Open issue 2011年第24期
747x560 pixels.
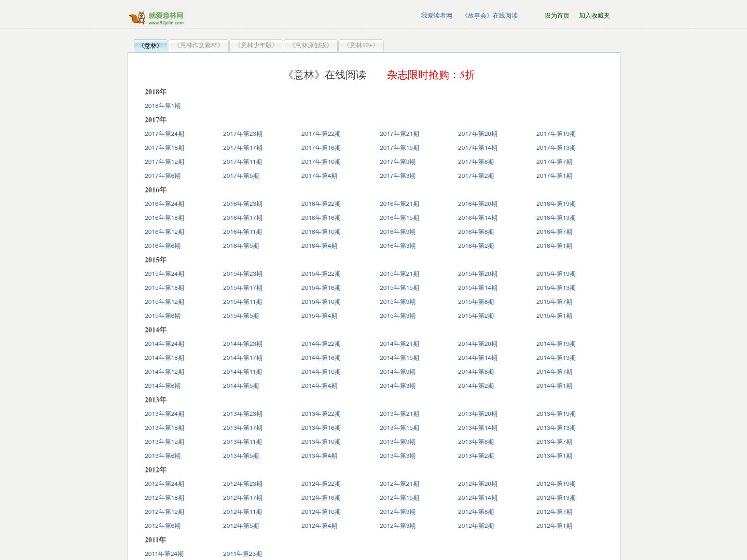coord(164,554)
